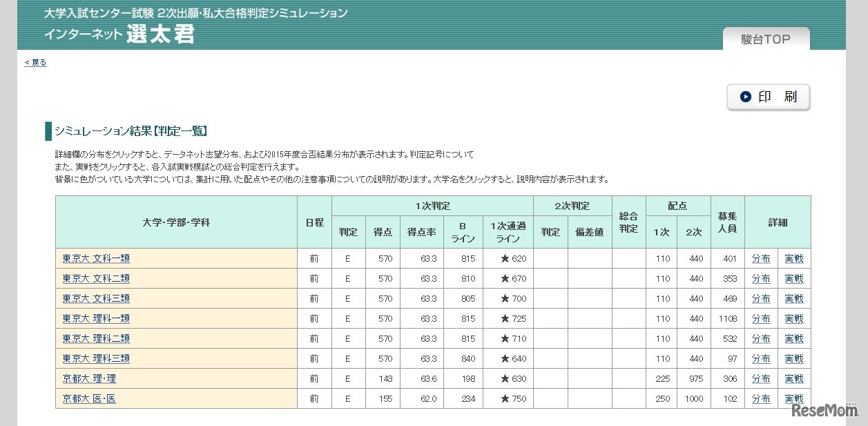The width and height of the screenshot is (868, 426).
Task: Open 東京大 理科二類 university link
Action: (x=96, y=339)
